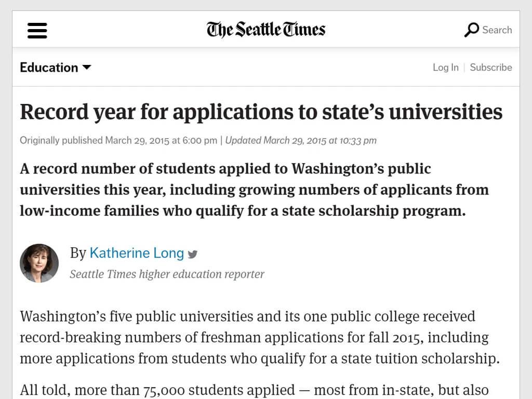Click the bold article summary paragraph
532x399 pixels.
click(255, 190)
